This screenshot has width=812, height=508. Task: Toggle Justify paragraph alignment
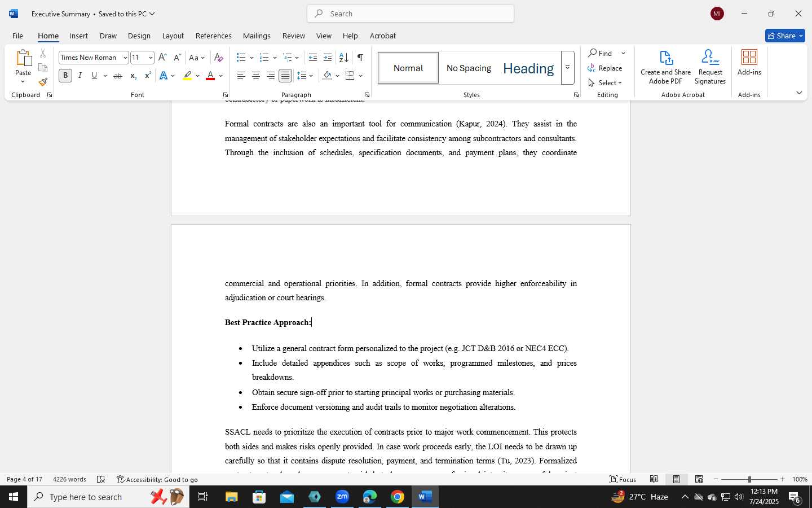pos(285,76)
